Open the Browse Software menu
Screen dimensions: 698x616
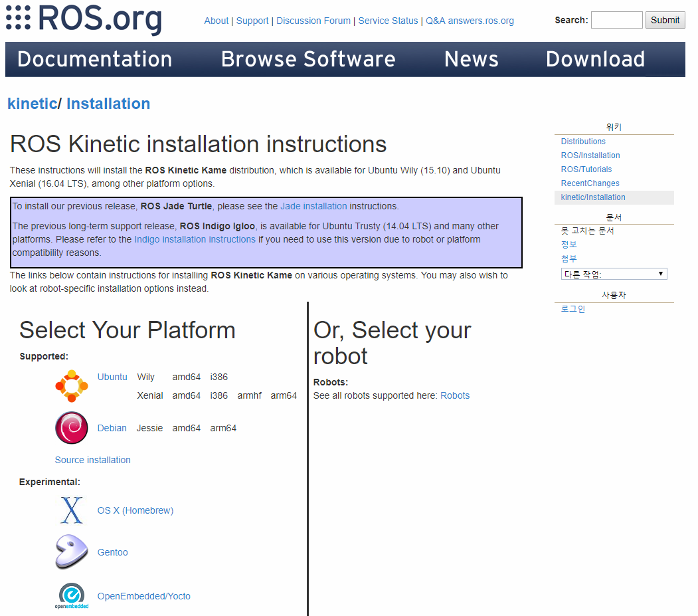tap(309, 59)
